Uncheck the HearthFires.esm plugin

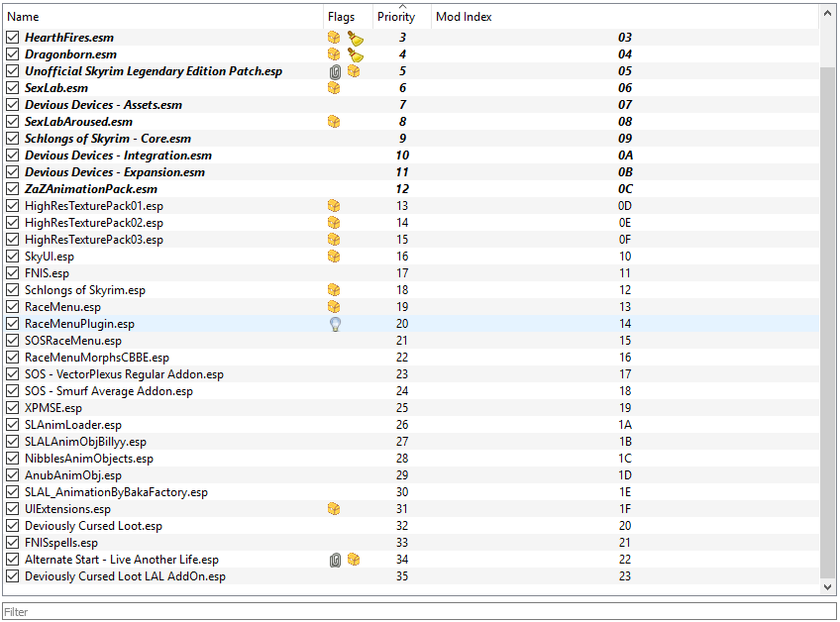coord(12,38)
